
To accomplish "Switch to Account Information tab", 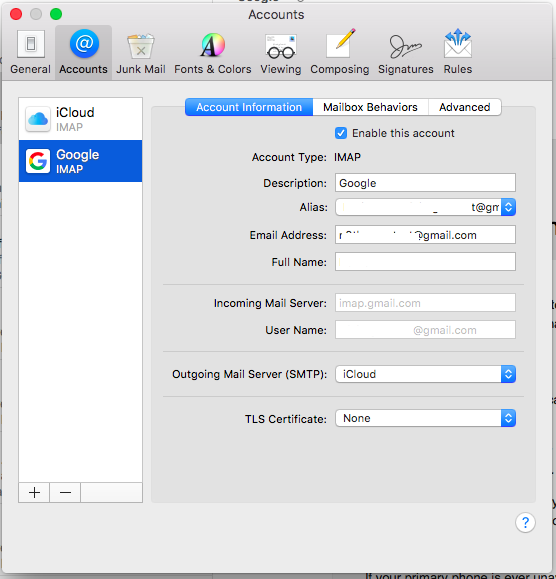I will [x=249, y=107].
